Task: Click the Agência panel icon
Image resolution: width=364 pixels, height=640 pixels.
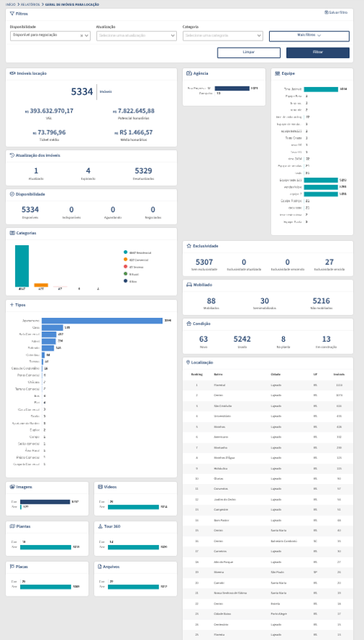Action: coord(189,73)
